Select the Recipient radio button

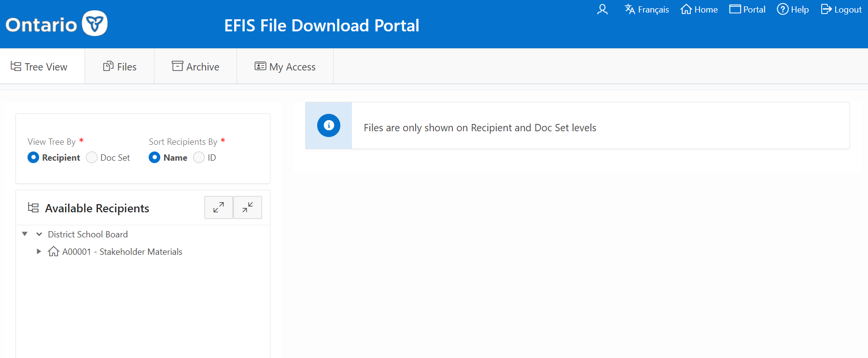pyautogui.click(x=33, y=158)
